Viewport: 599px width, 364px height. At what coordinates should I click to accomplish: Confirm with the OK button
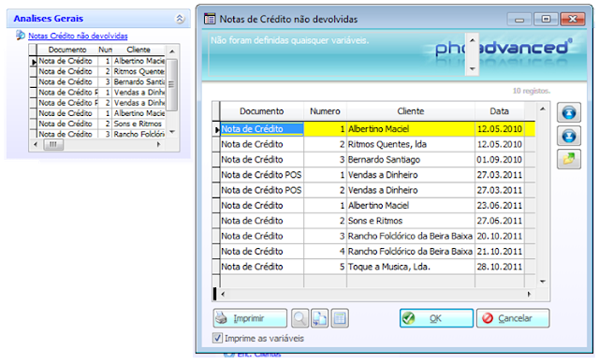(436, 318)
